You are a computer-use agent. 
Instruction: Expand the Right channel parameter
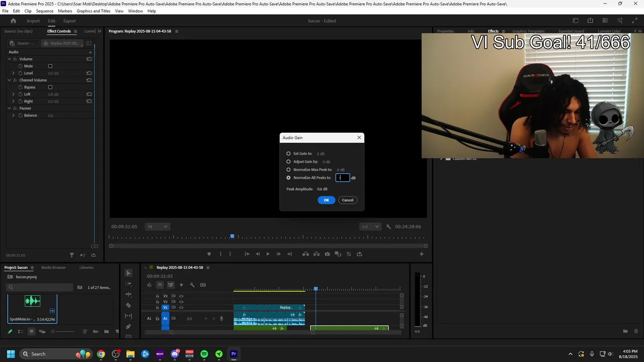pos(14,101)
